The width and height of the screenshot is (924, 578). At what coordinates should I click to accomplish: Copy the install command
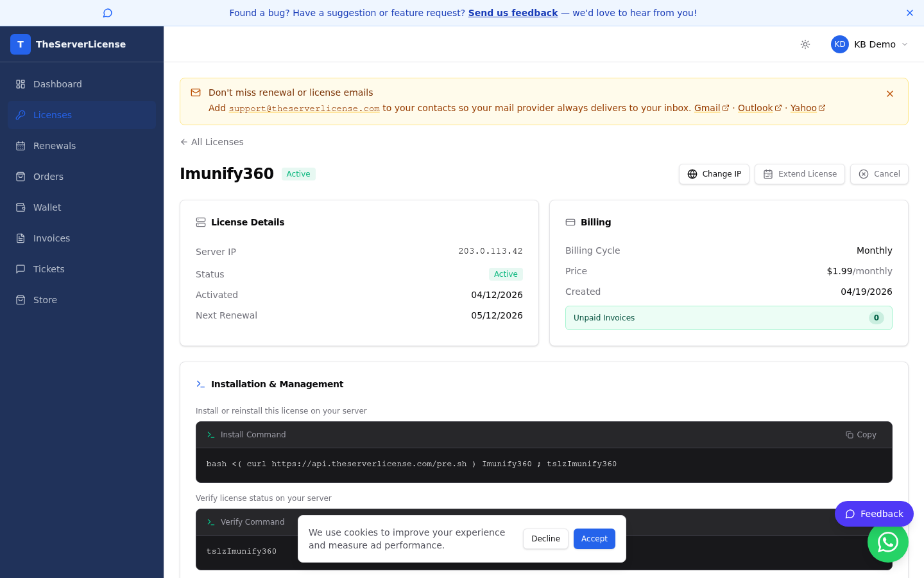(x=861, y=435)
